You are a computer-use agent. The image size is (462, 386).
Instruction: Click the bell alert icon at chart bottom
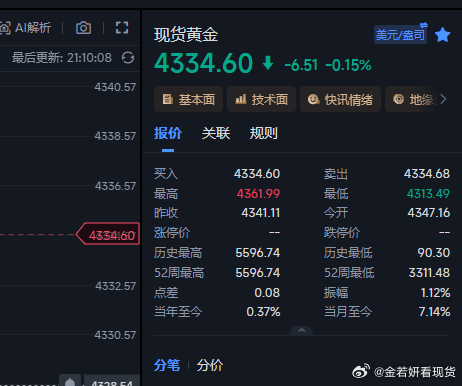coord(70,381)
